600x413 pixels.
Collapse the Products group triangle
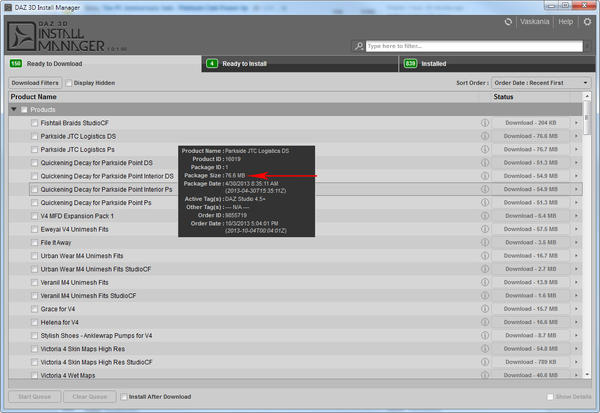coord(14,109)
